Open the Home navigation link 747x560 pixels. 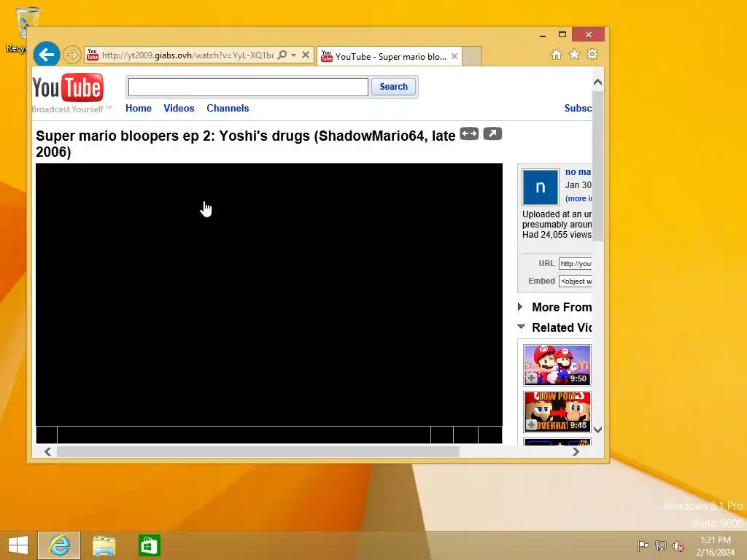138,108
